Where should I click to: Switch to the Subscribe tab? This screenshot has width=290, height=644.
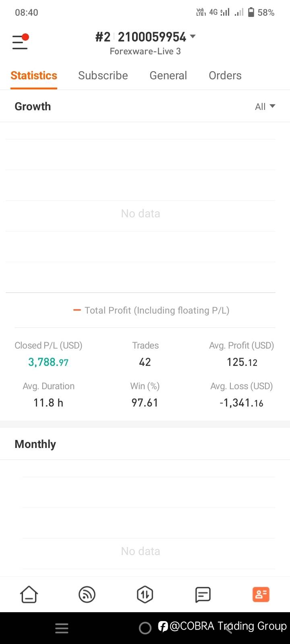tap(103, 76)
